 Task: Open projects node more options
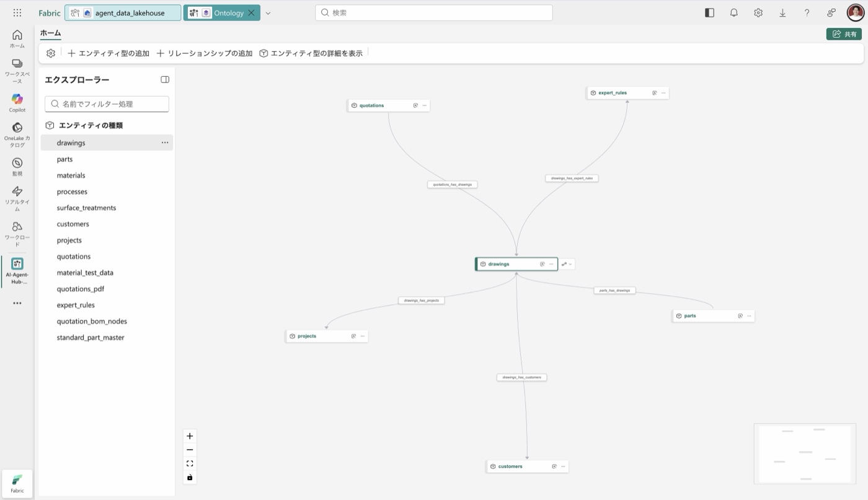pyautogui.click(x=363, y=336)
